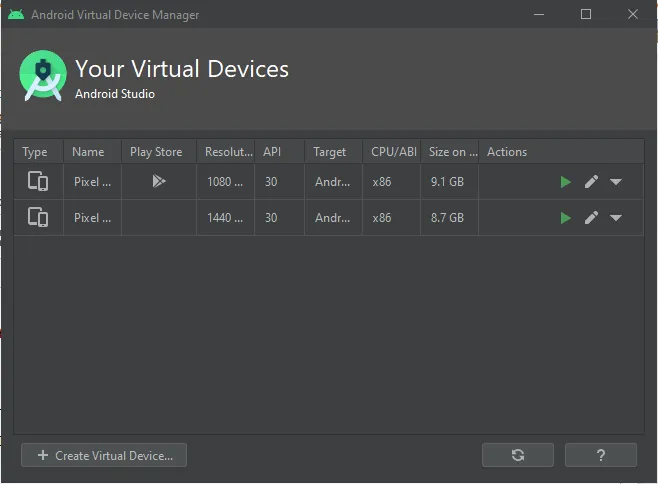
Task: Expand the first device's actions dropdown arrow
Action: (x=616, y=182)
